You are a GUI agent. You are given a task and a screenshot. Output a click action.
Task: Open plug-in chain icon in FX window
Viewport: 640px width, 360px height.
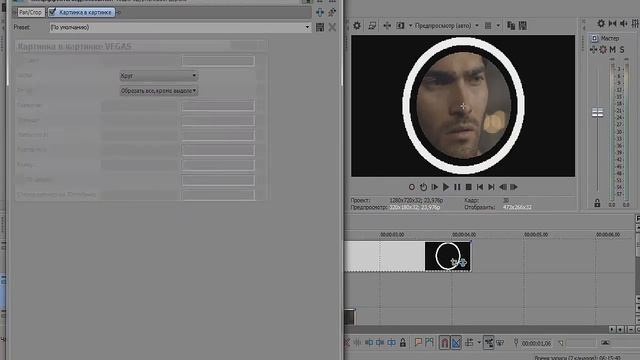pyautogui.click(x=320, y=13)
